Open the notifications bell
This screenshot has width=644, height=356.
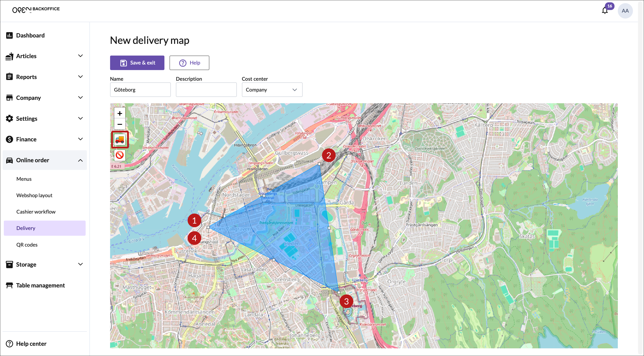[x=605, y=11]
